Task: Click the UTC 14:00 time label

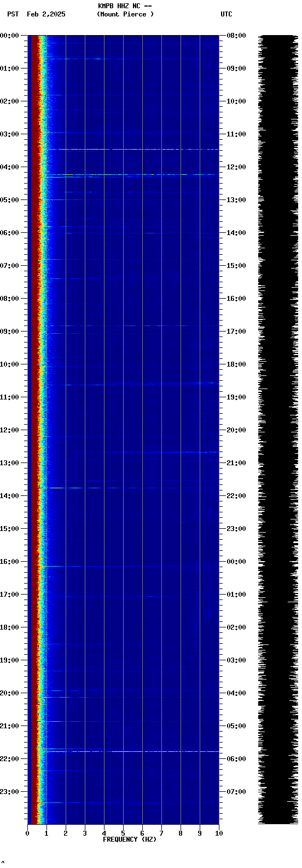Action: tap(236, 233)
